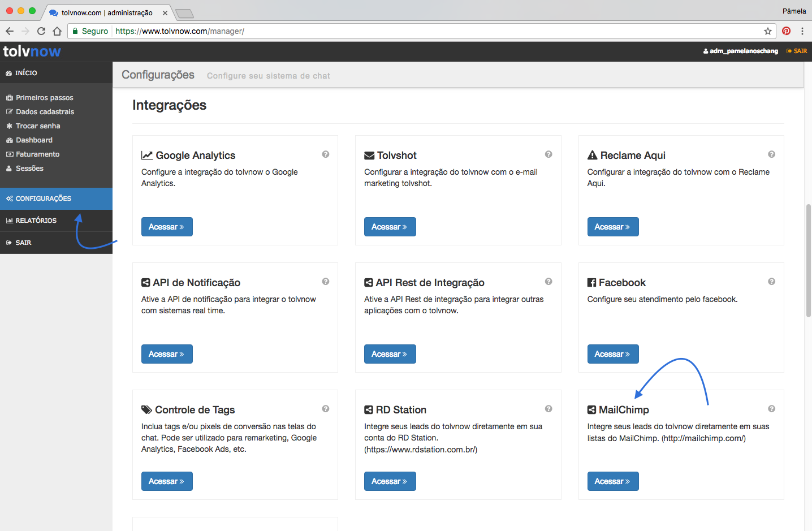Click the help icon on MailChimp card
The width and height of the screenshot is (812, 531).
(x=771, y=409)
